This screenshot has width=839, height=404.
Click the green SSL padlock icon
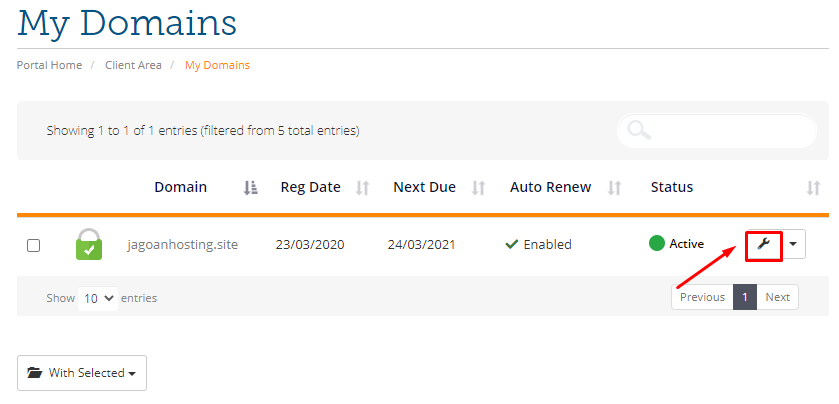pos(89,244)
